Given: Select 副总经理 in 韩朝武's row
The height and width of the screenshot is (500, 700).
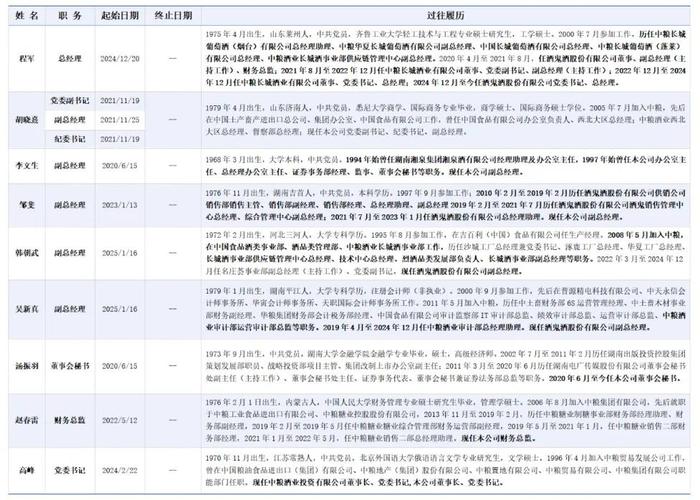Looking at the screenshot, I should pyautogui.click(x=70, y=253).
